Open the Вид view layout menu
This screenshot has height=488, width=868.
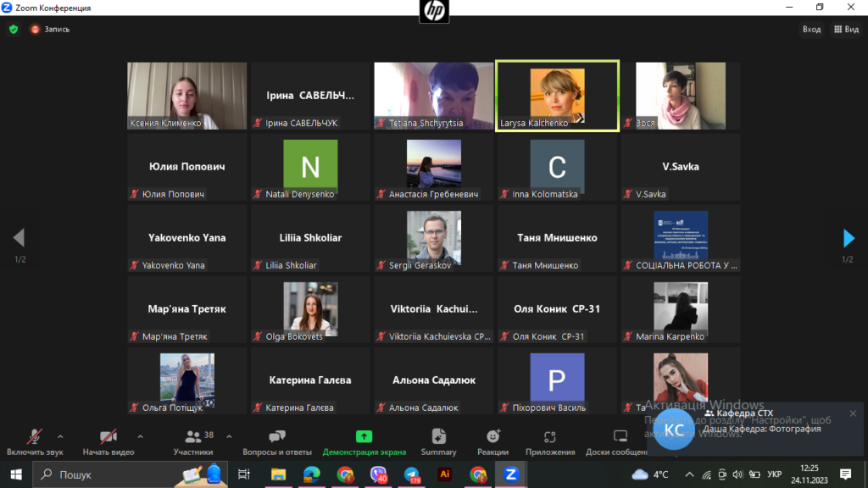846,29
